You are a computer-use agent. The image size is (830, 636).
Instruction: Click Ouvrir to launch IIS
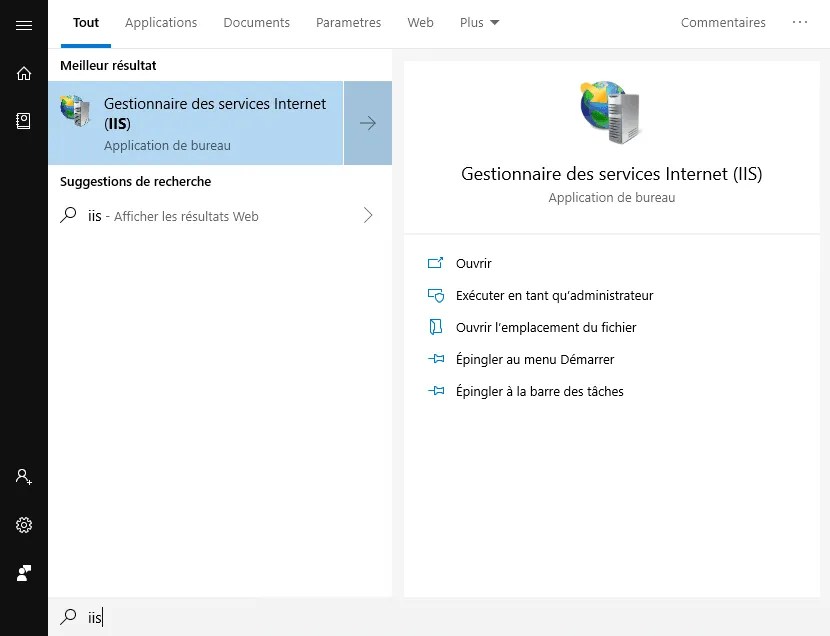click(x=474, y=264)
